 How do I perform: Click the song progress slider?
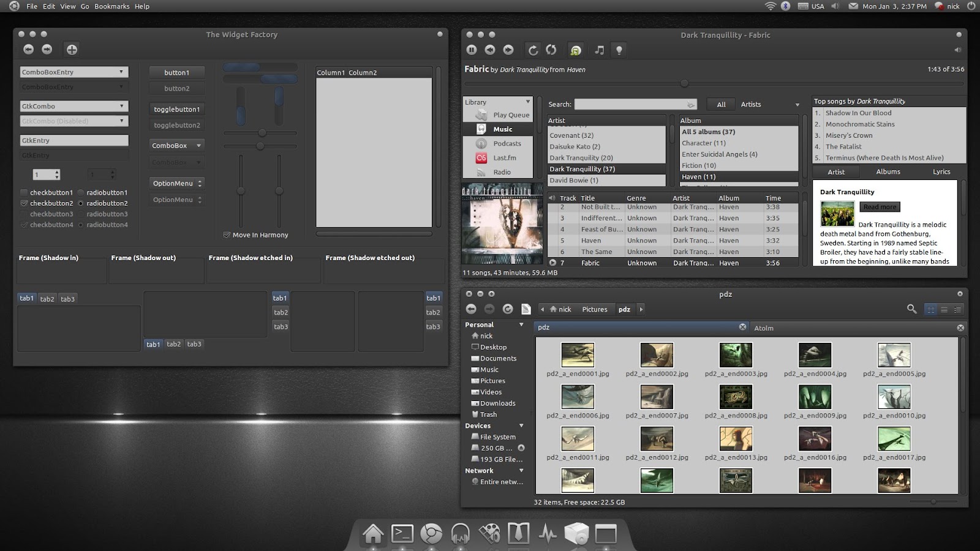click(714, 83)
